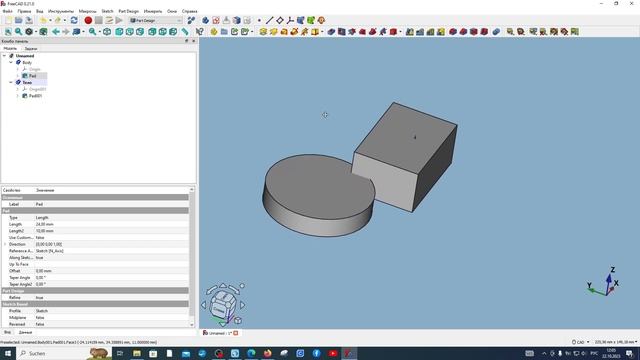Image resolution: width=640 pixels, height=360 pixels.
Task: Expand the Pad tree node
Action: click(x=18, y=76)
